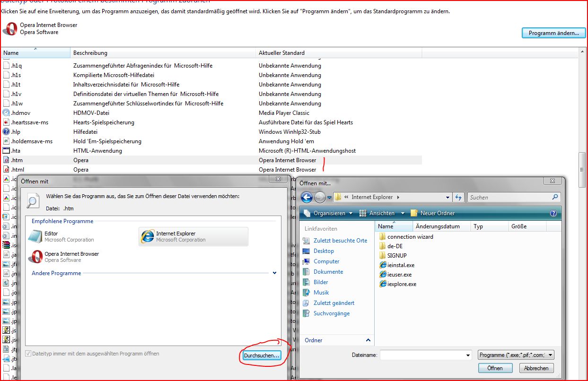This screenshot has width=588, height=381.
Task: Expand the Andere Programme section
Action: pyautogui.click(x=275, y=273)
